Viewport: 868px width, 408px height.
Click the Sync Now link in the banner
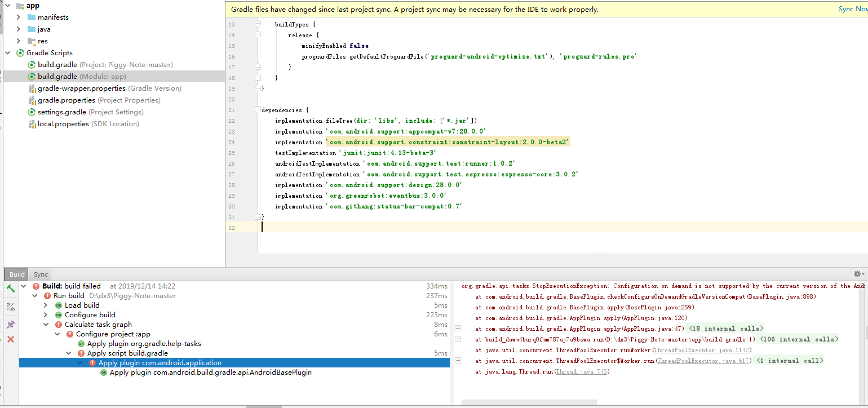click(853, 9)
